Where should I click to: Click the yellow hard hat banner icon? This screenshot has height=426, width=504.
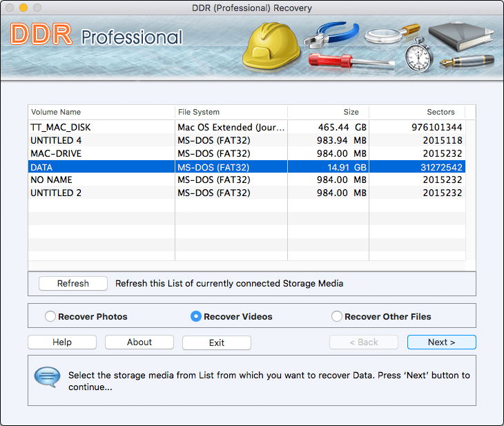point(271,46)
